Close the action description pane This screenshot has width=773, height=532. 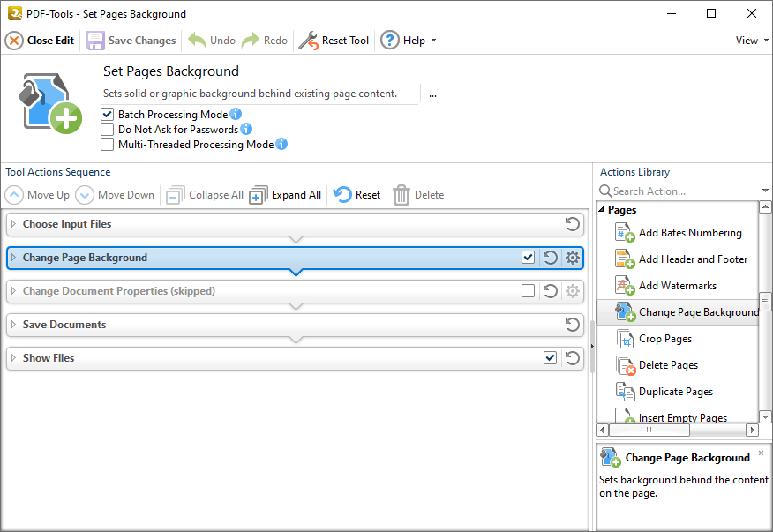762,453
